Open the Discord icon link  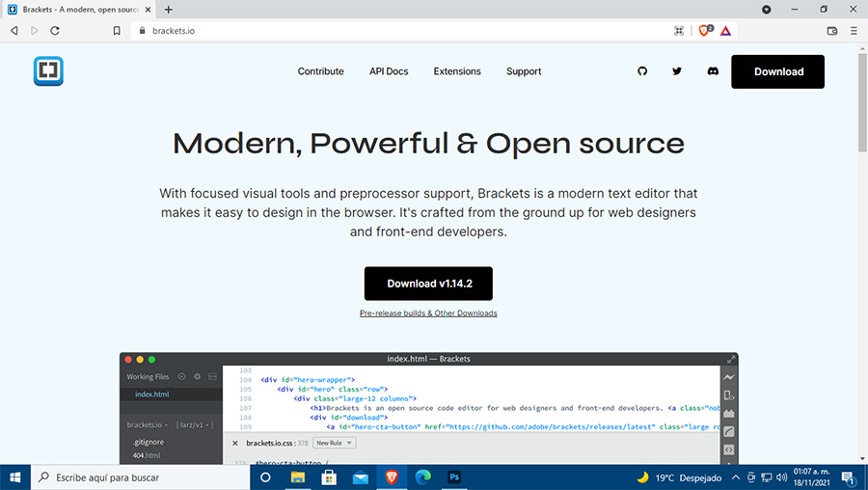click(712, 71)
